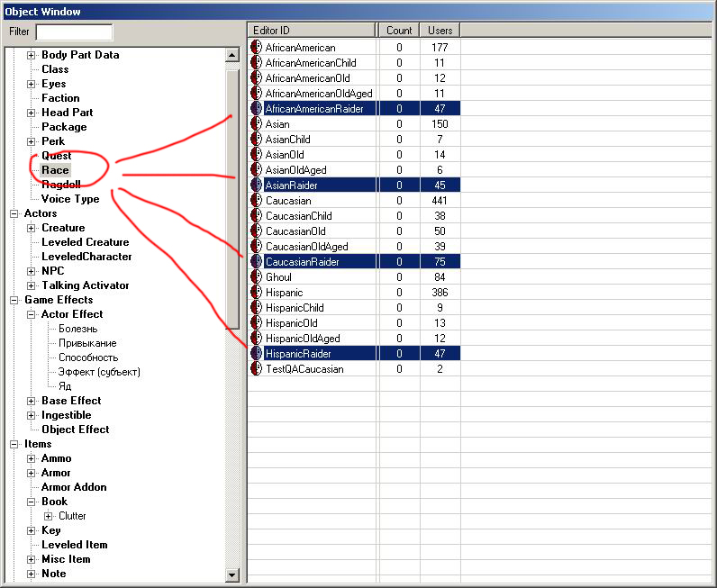Click the icon beside AfricanAmericanOldAged

pos(257,94)
